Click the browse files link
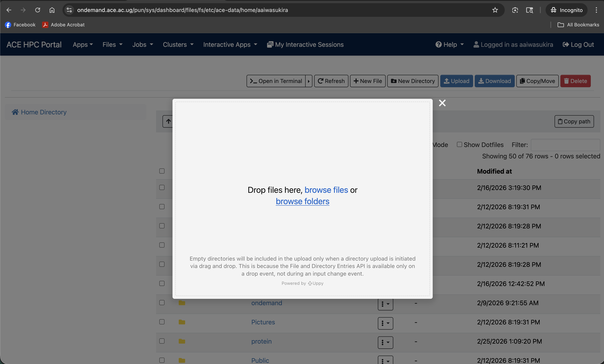The image size is (604, 364). 326,190
